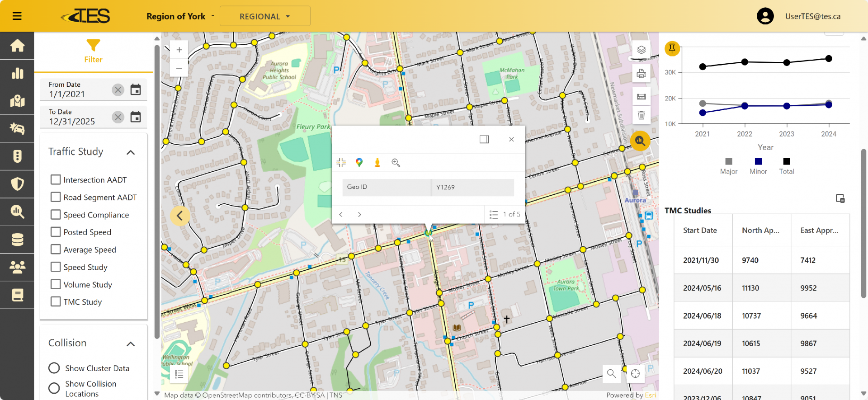Pin the chart panel
The width and height of the screenshot is (868, 400).
coord(672,48)
